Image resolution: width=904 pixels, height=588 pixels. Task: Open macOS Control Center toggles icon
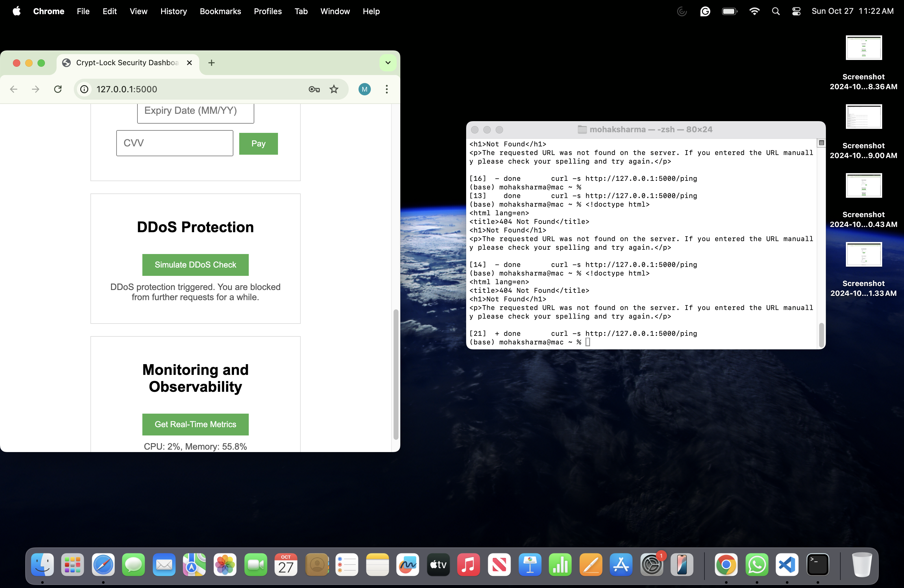coord(796,11)
